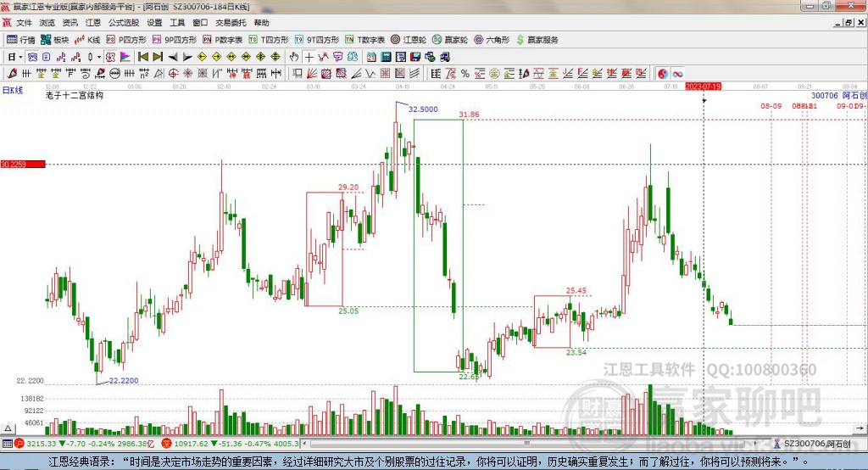The height and width of the screenshot is (470, 868).
Task: Click the 沪 Shanghai index status entry
Action: click(86, 444)
